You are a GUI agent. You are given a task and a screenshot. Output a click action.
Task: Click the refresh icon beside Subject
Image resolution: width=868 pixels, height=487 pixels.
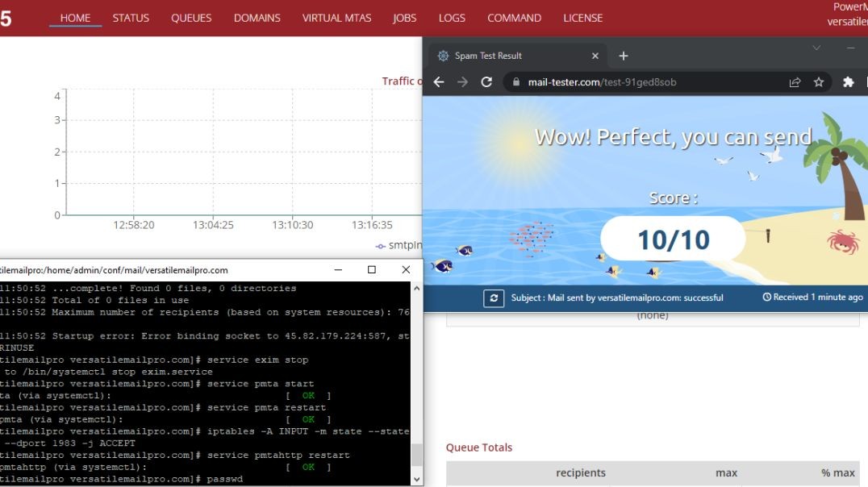tap(494, 298)
